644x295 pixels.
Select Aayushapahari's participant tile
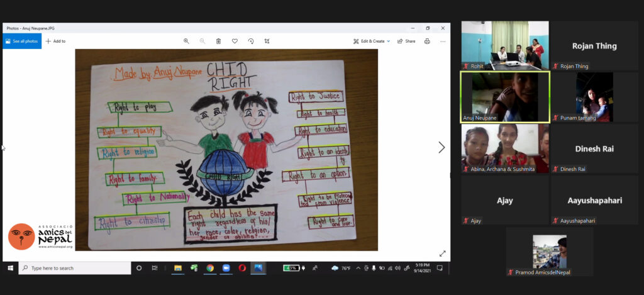coord(594,200)
